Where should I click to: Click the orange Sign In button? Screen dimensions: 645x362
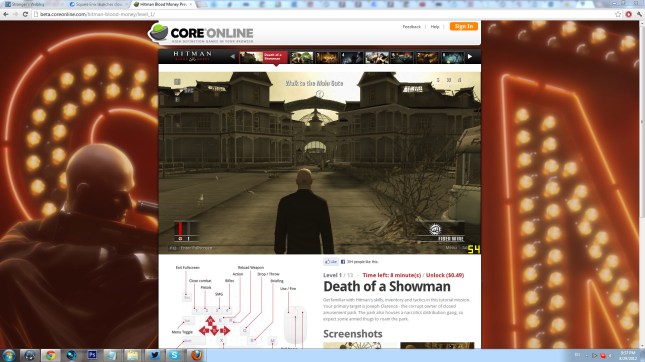point(464,26)
